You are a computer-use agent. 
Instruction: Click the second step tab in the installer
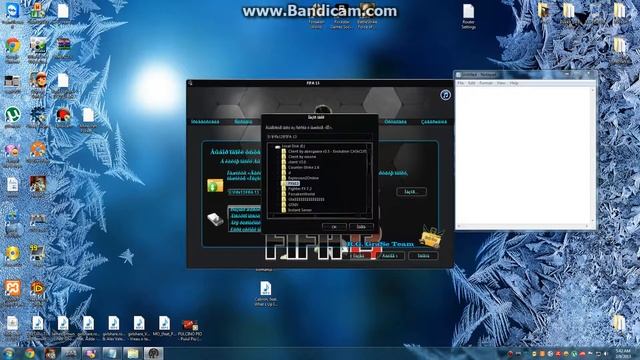243,122
